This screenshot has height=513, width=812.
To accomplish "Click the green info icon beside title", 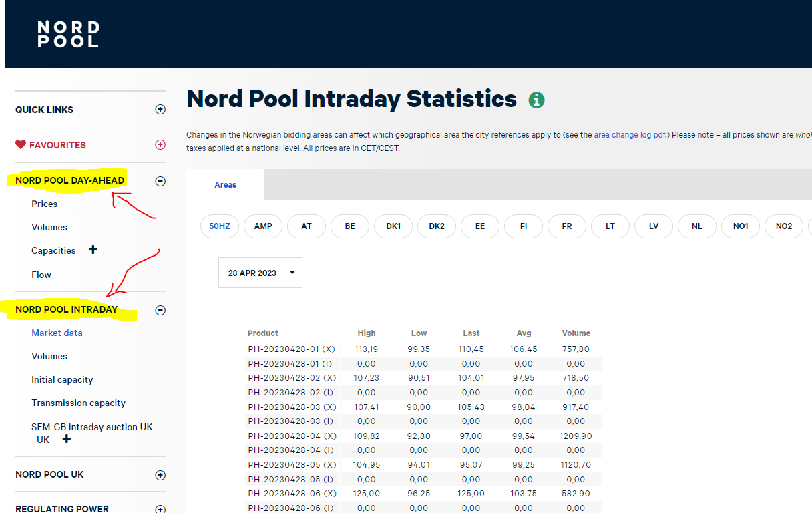I will pyautogui.click(x=536, y=100).
